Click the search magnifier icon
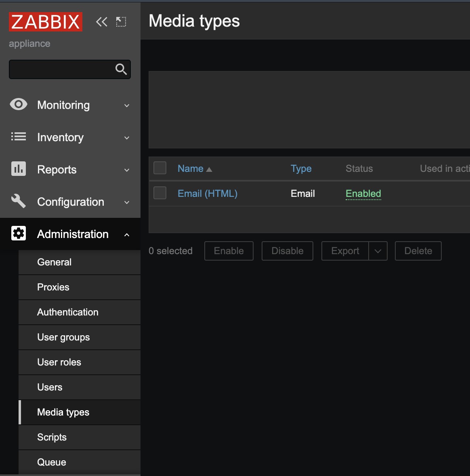 (x=121, y=69)
